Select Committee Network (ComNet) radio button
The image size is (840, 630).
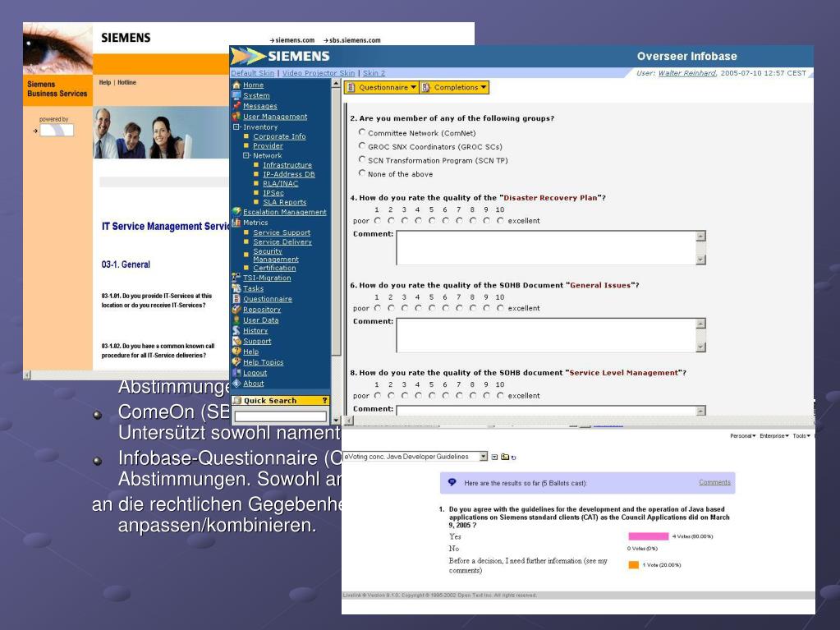pyautogui.click(x=362, y=131)
